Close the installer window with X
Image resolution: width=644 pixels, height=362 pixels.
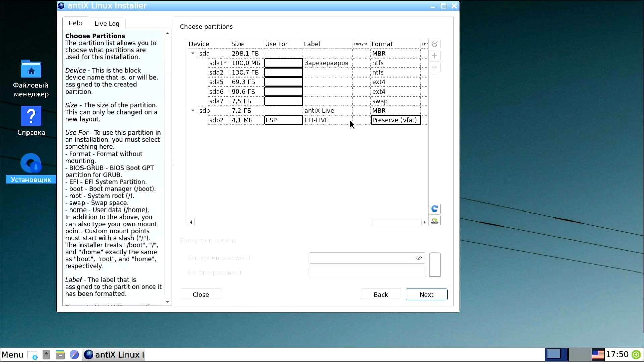pos(454,6)
